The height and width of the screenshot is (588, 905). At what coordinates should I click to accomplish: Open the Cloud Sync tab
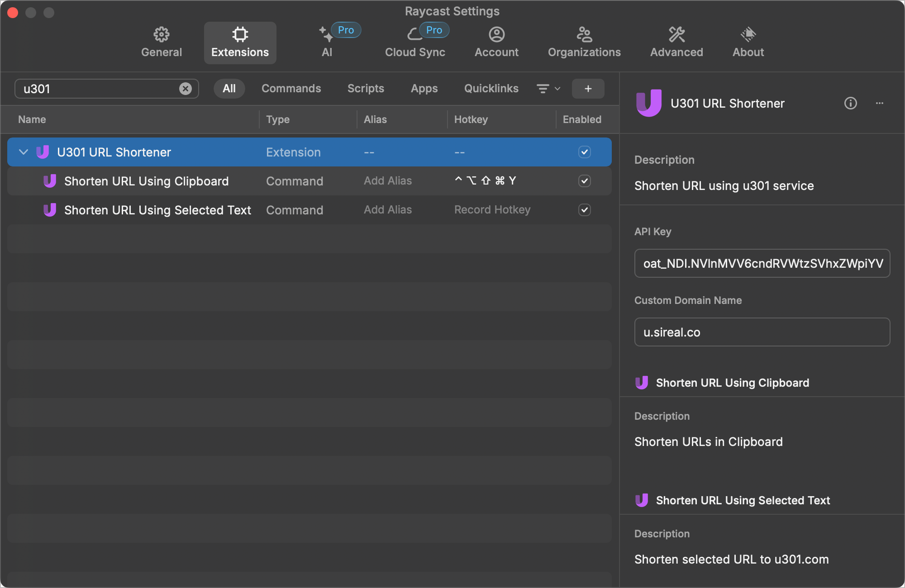pos(415,43)
